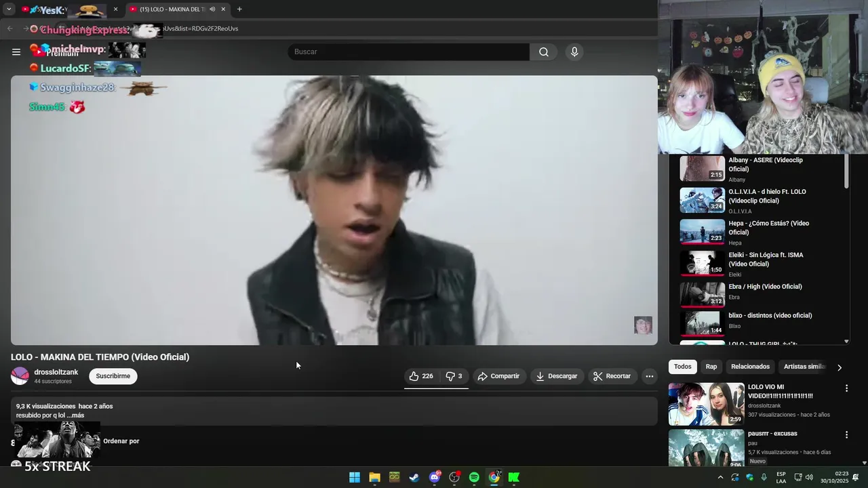Click the playlist panel scrollbar
Image resolution: width=868 pixels, height=488 pixels.
click(846, 171)
